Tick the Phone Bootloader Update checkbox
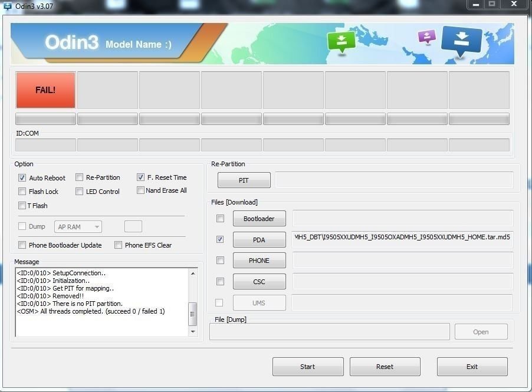The image size is (532, 392). click(22, 245)
